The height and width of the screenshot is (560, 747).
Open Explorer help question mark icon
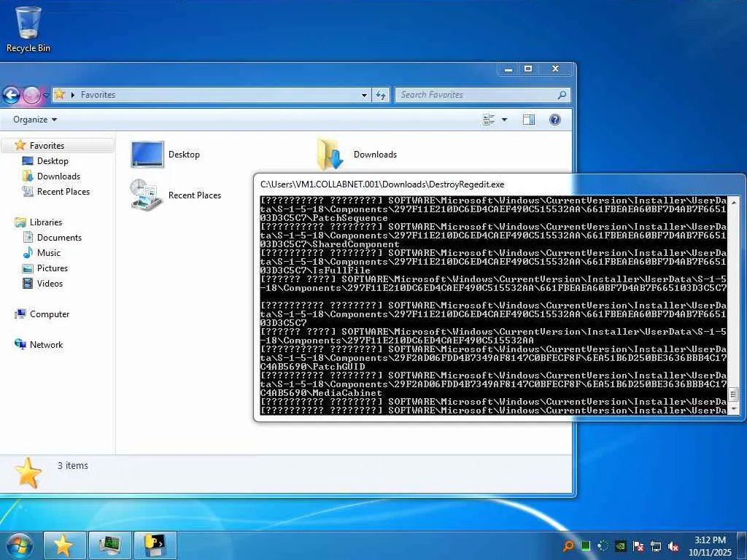coord(555,120)
